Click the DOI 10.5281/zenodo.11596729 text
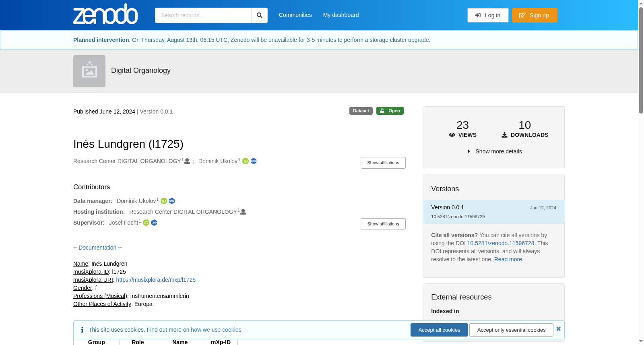Screen dimensions: 644x345 coord(458,217)
